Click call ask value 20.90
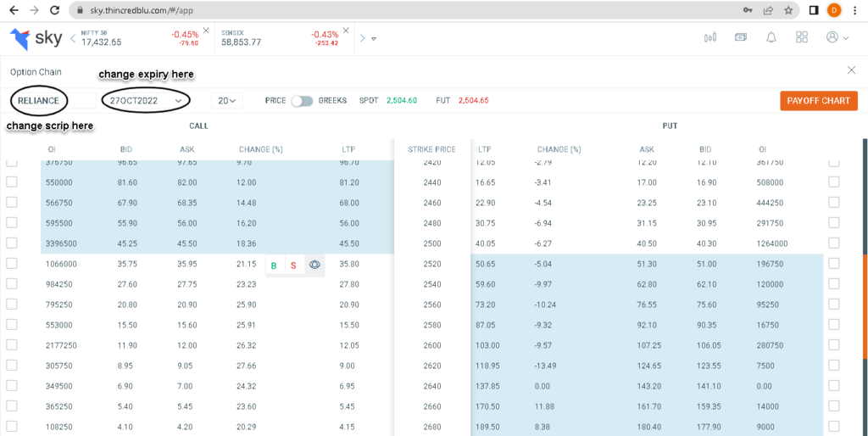Image resolution: width=868 pixels, height=436 pixels. (x=187, y=305)
